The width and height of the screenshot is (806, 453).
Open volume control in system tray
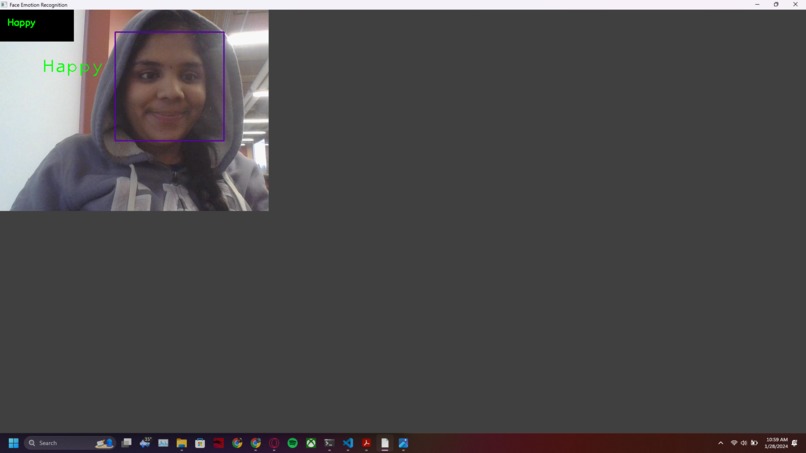coord(744,443)
